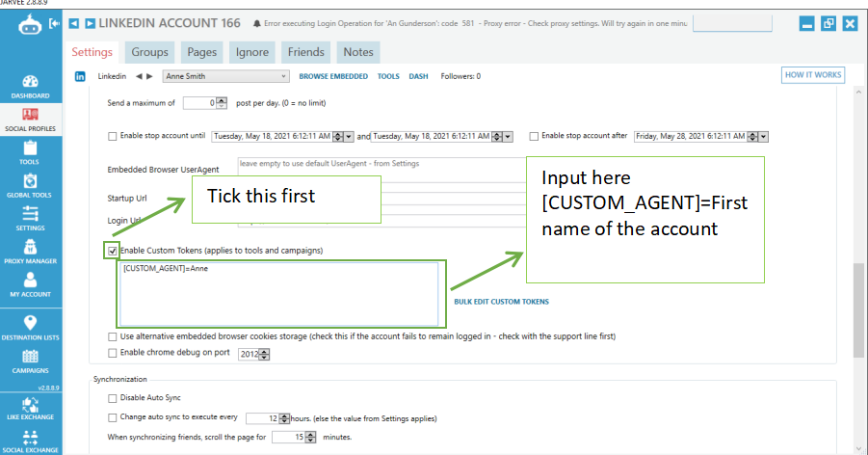
Task: Click the Jarvee robot logo icon
Action: (30, 24)
